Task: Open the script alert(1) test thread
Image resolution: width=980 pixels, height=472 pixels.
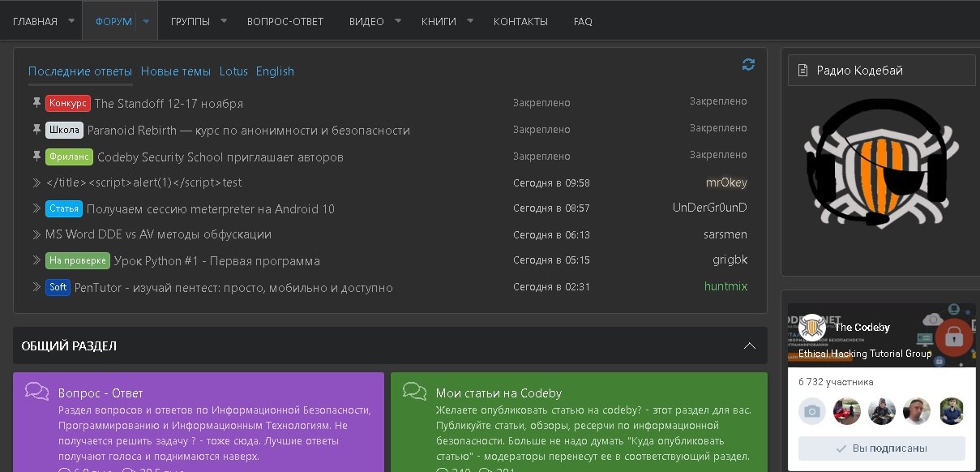Action: pos(143,182)
